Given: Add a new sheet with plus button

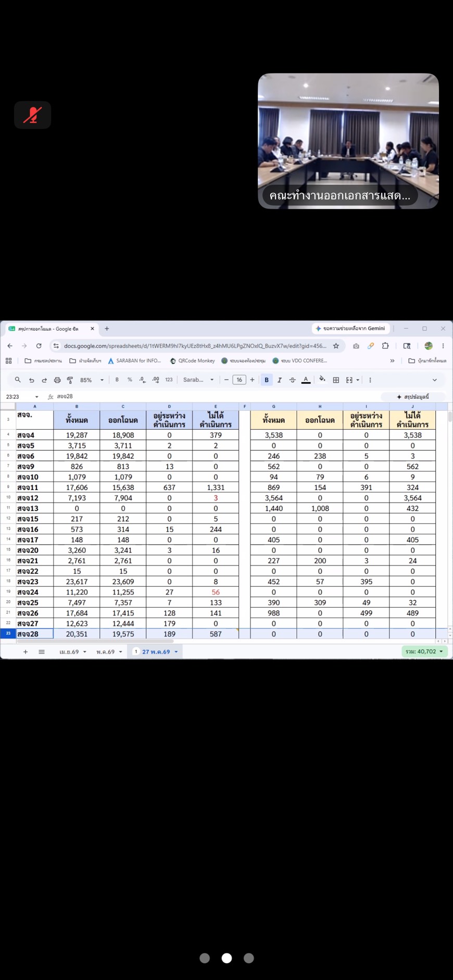Looking at the screenshot, I should (x=26, y=652).
